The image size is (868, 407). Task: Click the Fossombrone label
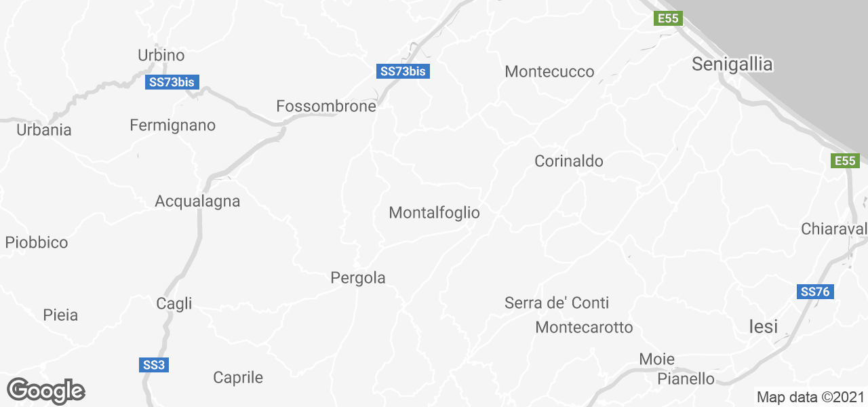[326, 106]
